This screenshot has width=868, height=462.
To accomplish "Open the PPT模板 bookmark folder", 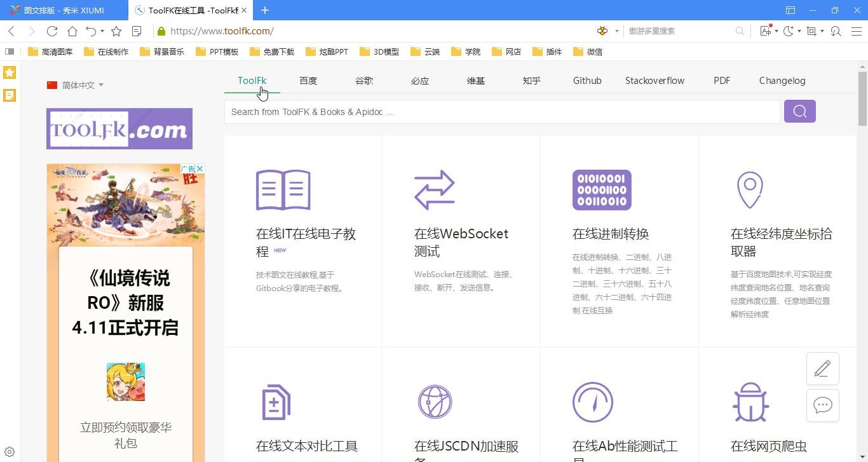I will (x=217, y=51).
